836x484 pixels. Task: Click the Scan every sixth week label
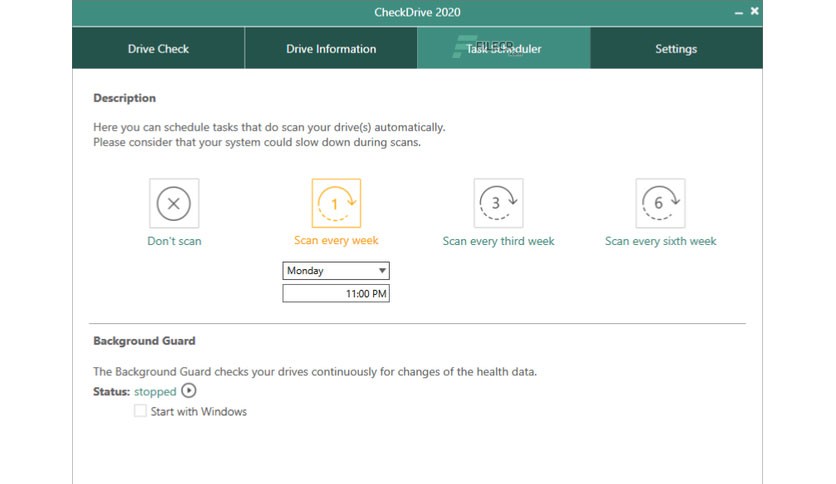pyautogui.click(x=661, y=241)
